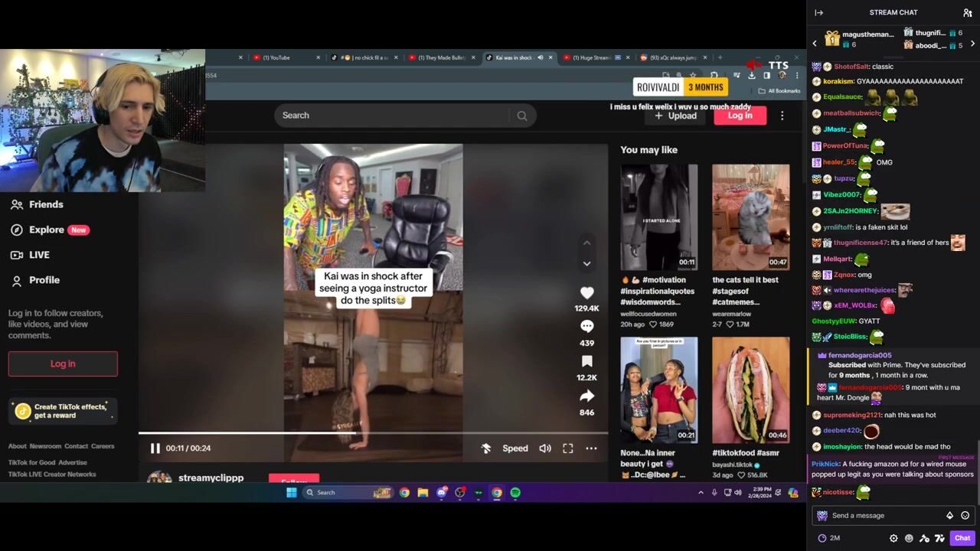This screenshot has width=980, height=551.
Task: Click the TikTok Search field
Action: 392,116
